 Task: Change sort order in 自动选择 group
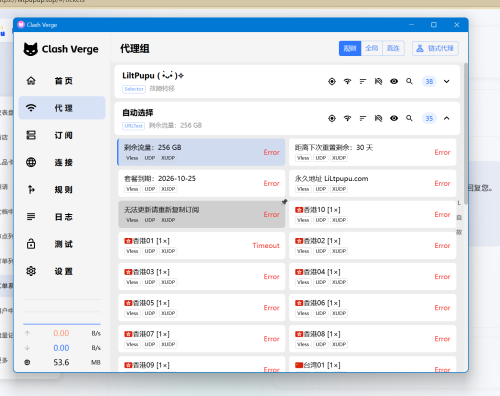[x=363, y=118]
